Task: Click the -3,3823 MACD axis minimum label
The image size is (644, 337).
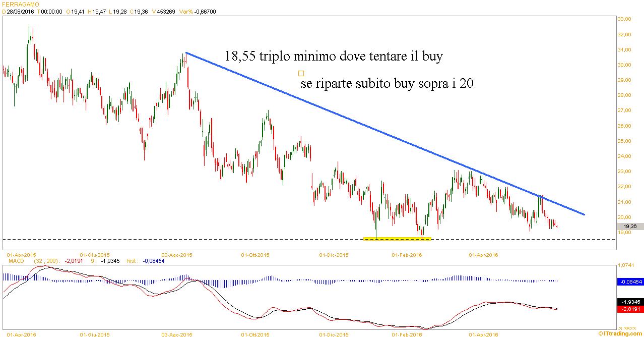Action: pos(627,327)
